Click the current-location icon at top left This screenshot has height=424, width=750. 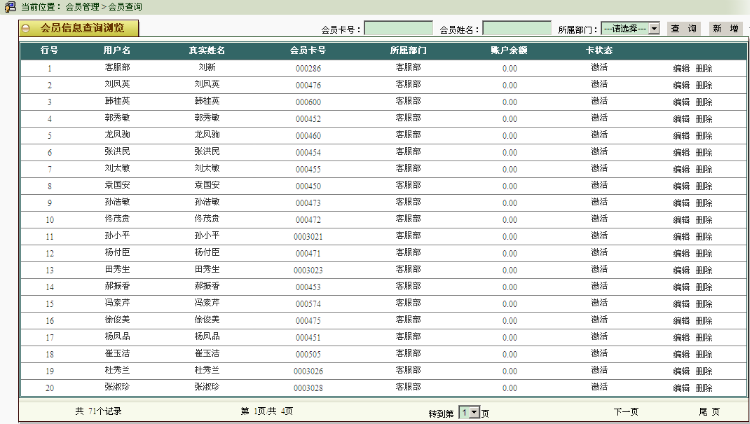click(10, 7)
